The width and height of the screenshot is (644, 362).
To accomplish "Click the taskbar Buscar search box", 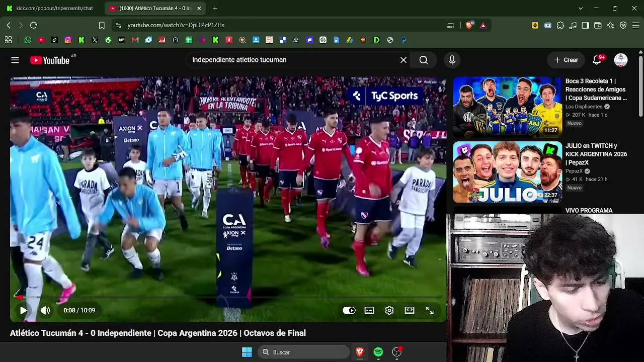I will click(x=303, y=352).
